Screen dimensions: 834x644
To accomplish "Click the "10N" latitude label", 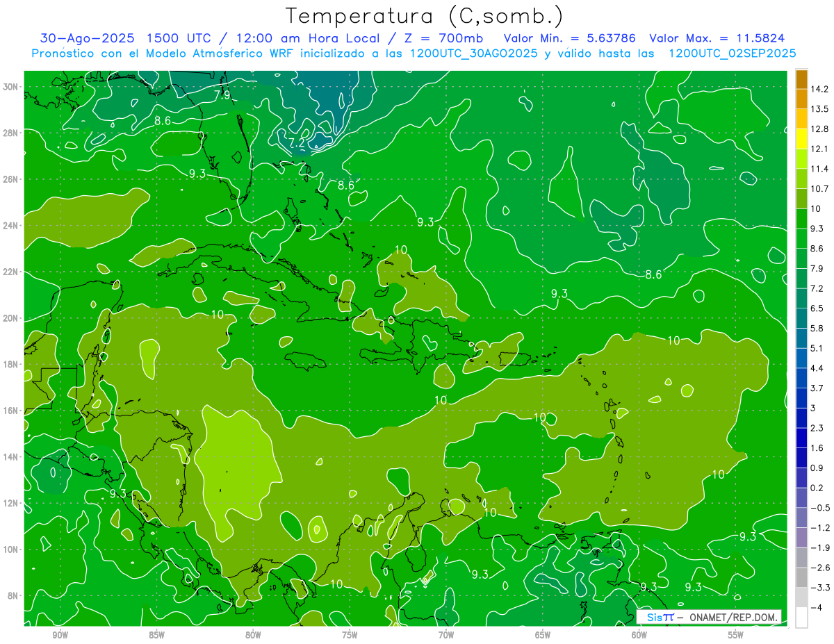I will click(x=11, y=549).
